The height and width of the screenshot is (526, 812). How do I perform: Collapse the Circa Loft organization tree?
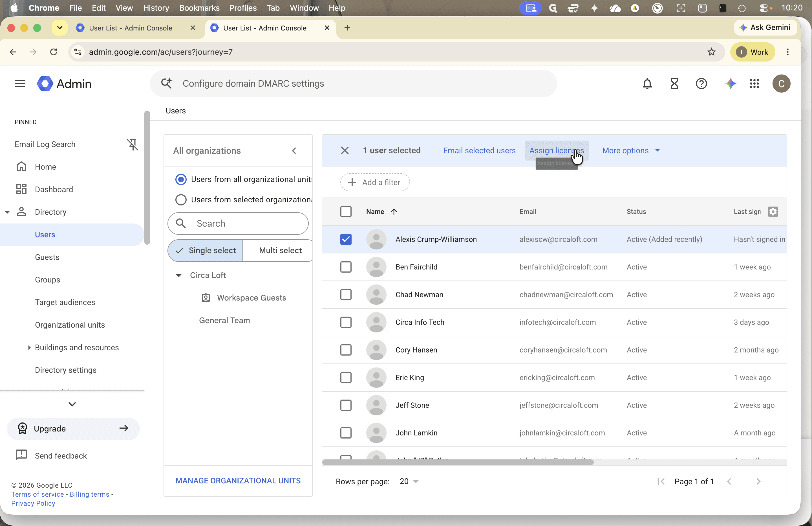pos(178,275)
